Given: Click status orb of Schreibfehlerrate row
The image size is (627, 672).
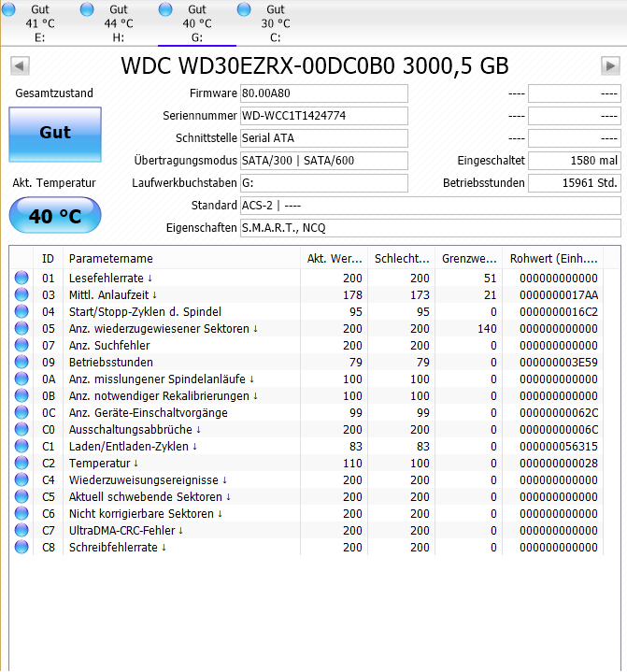Looking at the screenshot, I should (21, 548).
